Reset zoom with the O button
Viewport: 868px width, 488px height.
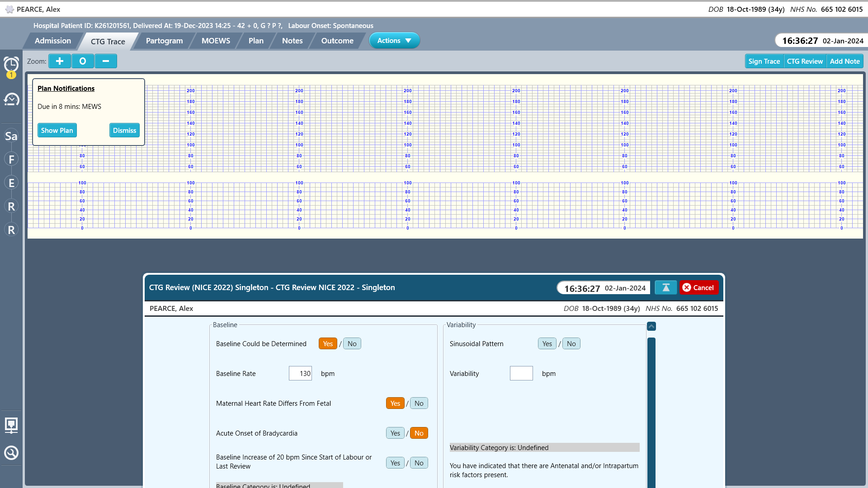click(83, 61)
